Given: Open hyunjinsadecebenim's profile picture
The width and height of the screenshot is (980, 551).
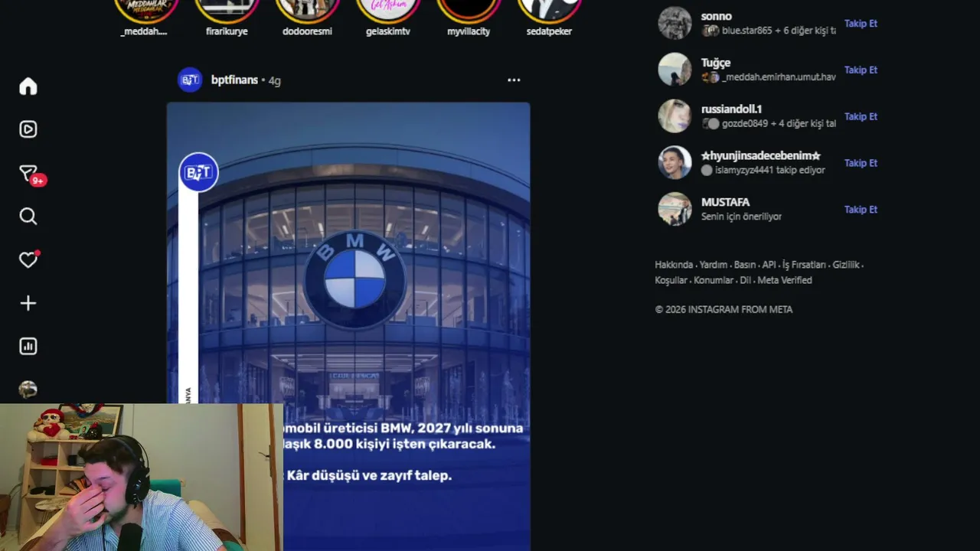Looking at the screenshot, I should (x=675, y=162).
